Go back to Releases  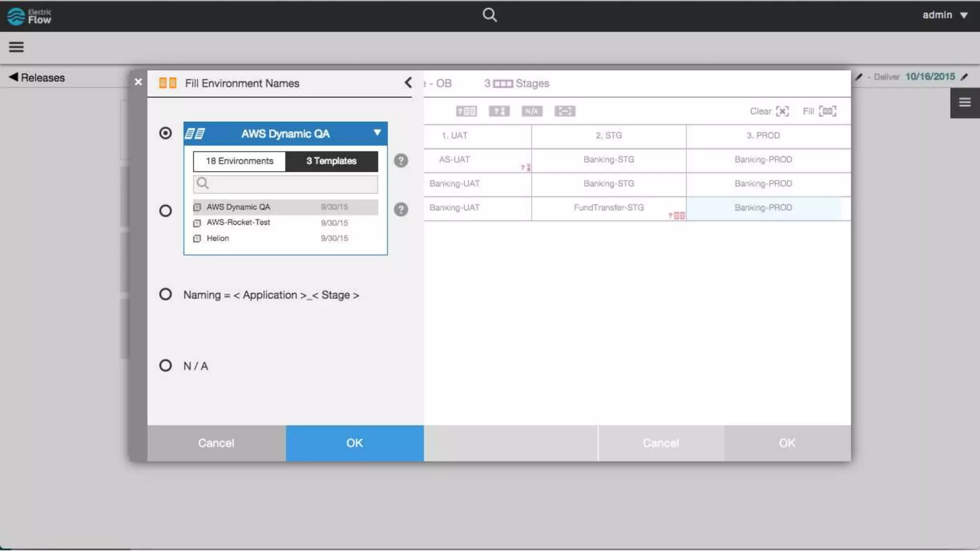point(37,77)
